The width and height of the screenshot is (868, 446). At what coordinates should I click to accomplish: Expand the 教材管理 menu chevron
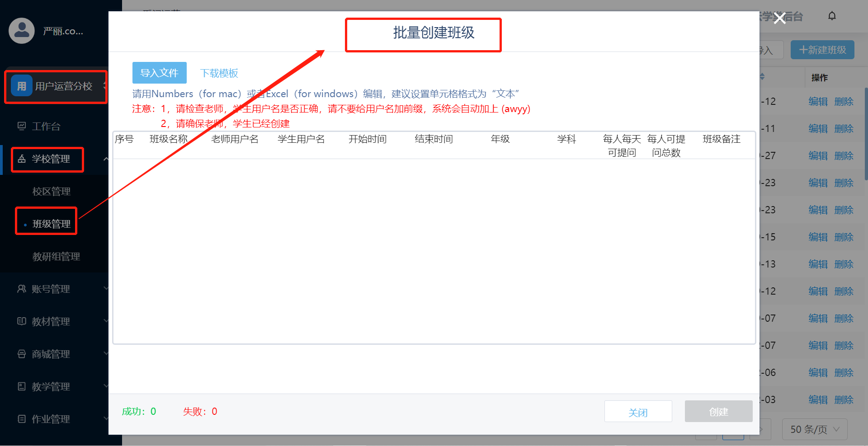[x=106, y=320]
